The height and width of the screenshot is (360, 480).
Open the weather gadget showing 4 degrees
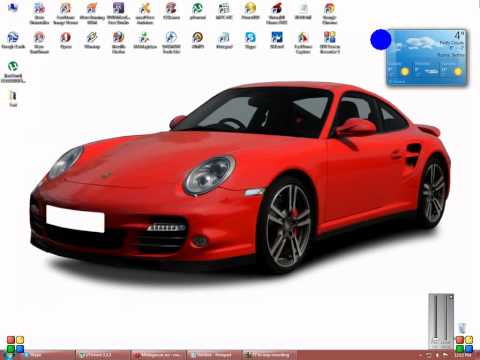pos(427,57)
